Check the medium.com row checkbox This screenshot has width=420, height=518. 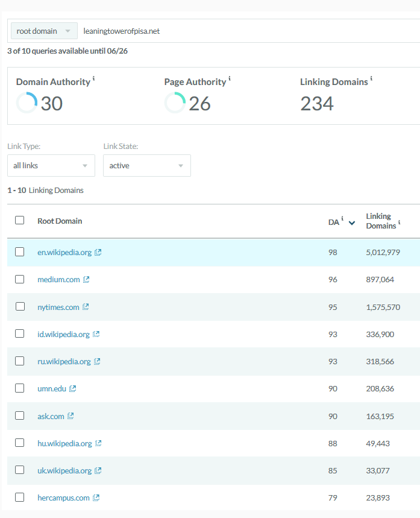click(x=19, y=279)
